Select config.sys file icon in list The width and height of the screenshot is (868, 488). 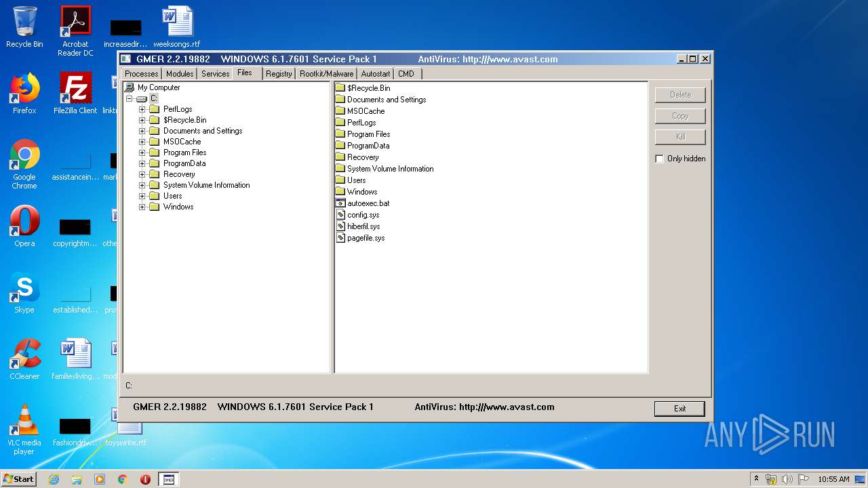pos(340,215)
